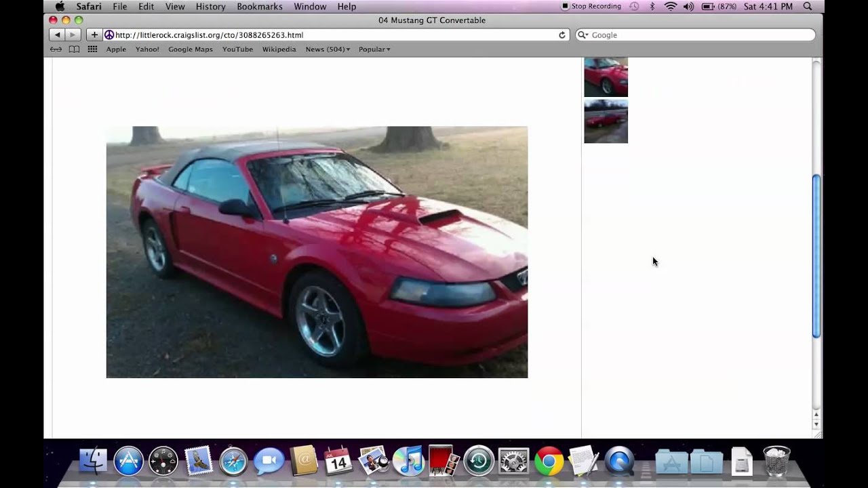Open iTunes in the Dock

[408, 462]
